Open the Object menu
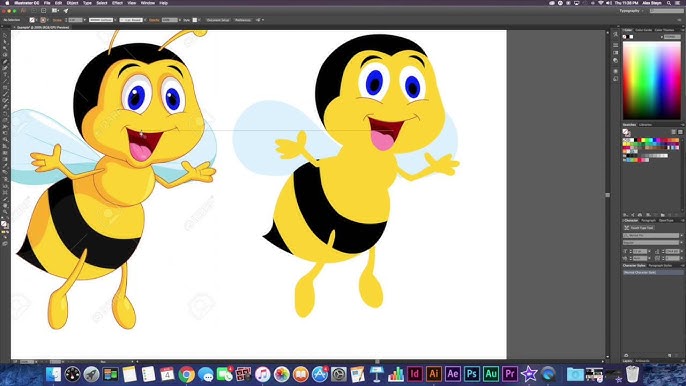This screenshot has width=686, height=386. click(x=72, y=3)
